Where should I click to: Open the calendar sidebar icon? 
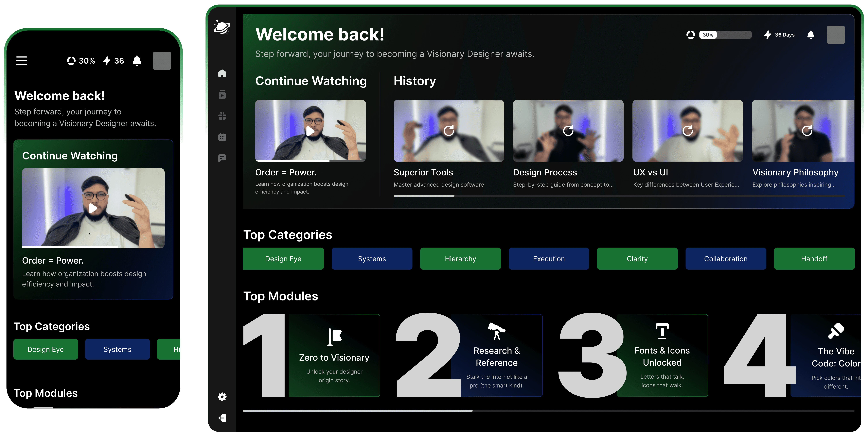pos(222,137)
